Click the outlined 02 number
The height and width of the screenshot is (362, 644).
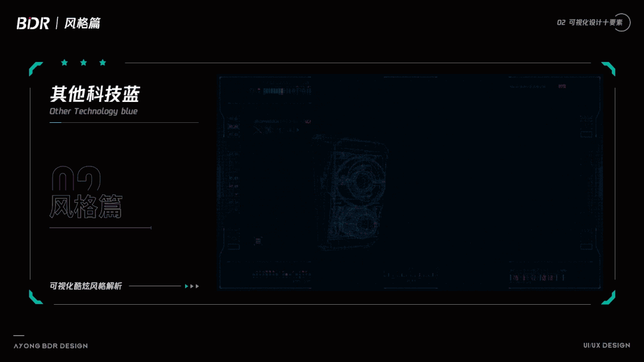tap(76, 178)
